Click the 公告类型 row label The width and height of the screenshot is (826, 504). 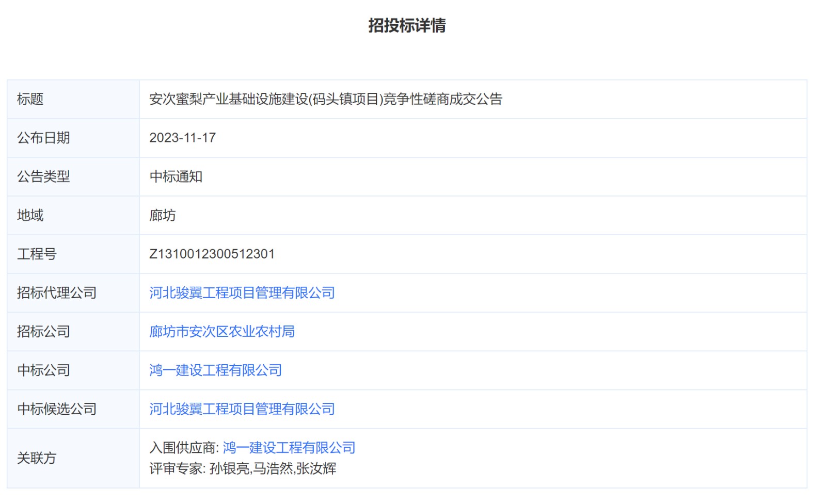point(43,176)
